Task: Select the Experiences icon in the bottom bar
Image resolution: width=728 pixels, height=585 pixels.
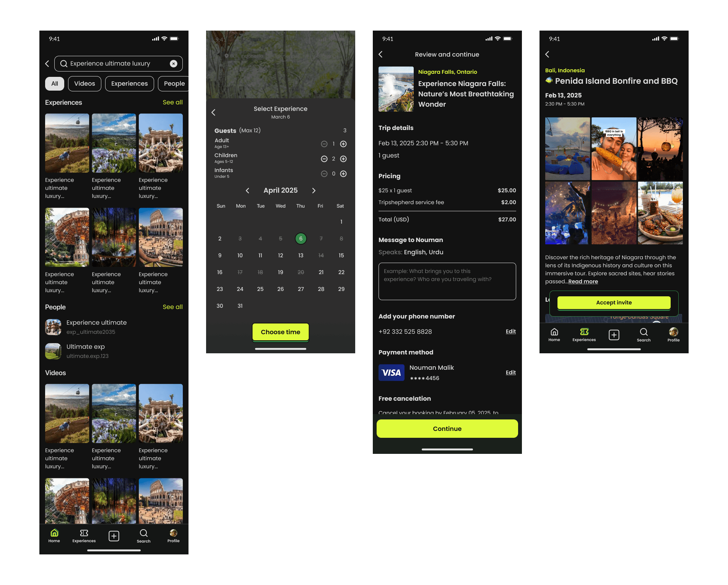Action: pyautogui.click(x=84, y=535)
